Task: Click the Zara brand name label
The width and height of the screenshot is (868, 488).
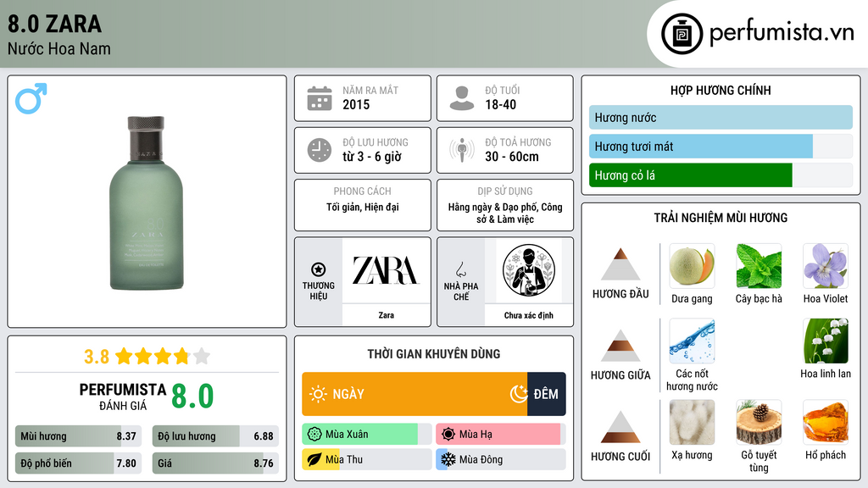Action: tap(386, 315)
